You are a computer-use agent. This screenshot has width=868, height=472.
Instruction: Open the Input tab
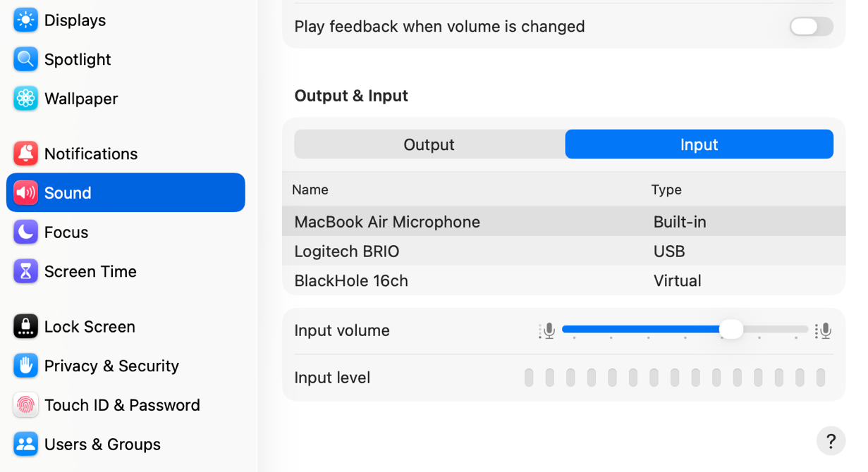point(699,144)
